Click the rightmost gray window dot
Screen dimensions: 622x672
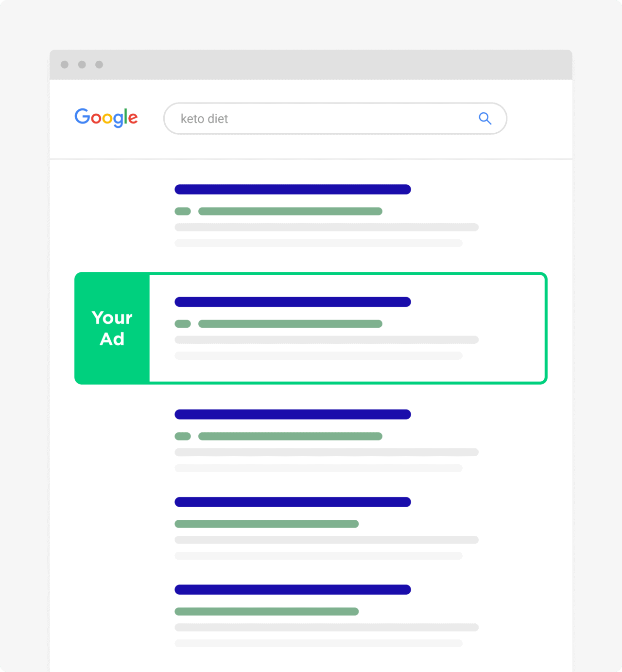point(99,65)
